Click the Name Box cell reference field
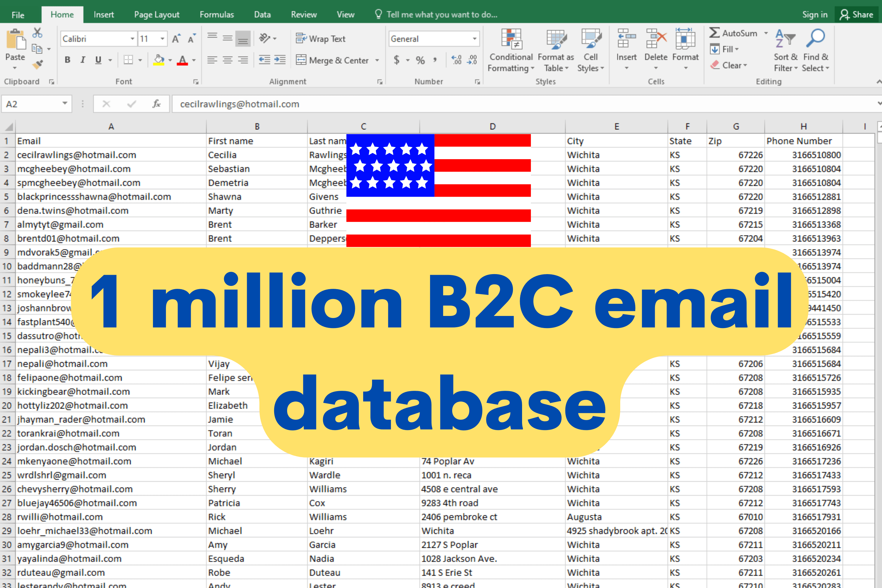The height and width of the screenshot is (588, 882). pos(34,104)
